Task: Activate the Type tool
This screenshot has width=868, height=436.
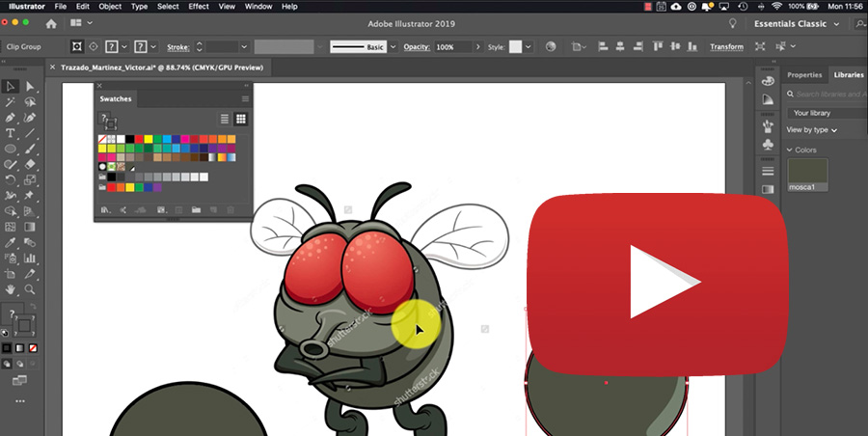Action: (10, 133)
